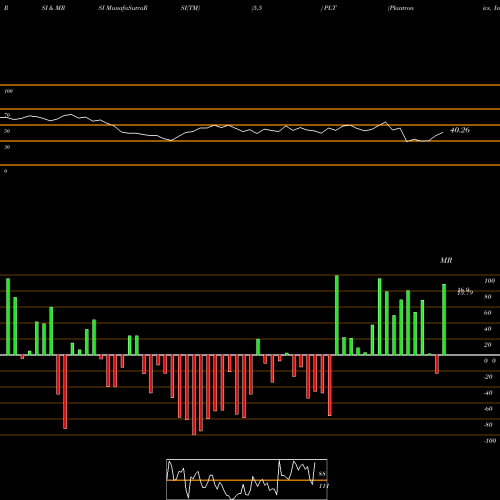The width and height of the screenshot is (500, 500).
Task: Click the MR label above bar chart
Action: coord(446,260)
